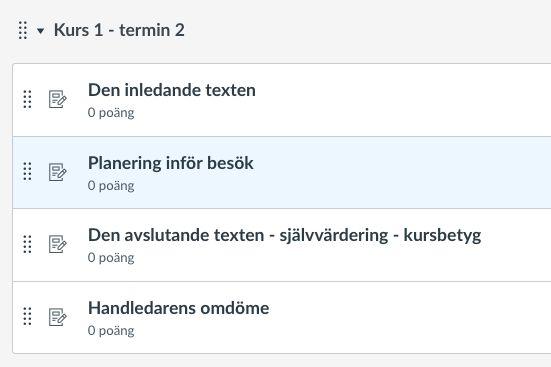Select the Kurs 1 - termin 2 group heading
This screenshot has height=367, width=551.
tap(119, 30)
